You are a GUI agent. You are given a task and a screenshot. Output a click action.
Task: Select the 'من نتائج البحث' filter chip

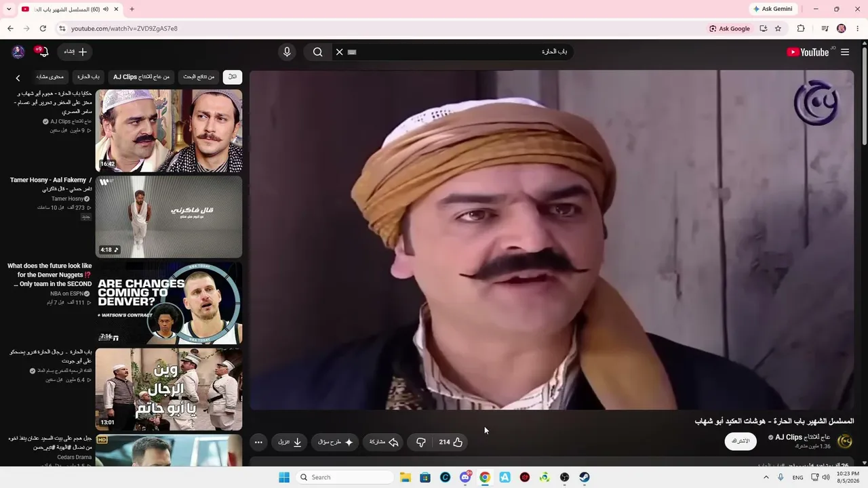pyautogui.click(x=199, y=77)
